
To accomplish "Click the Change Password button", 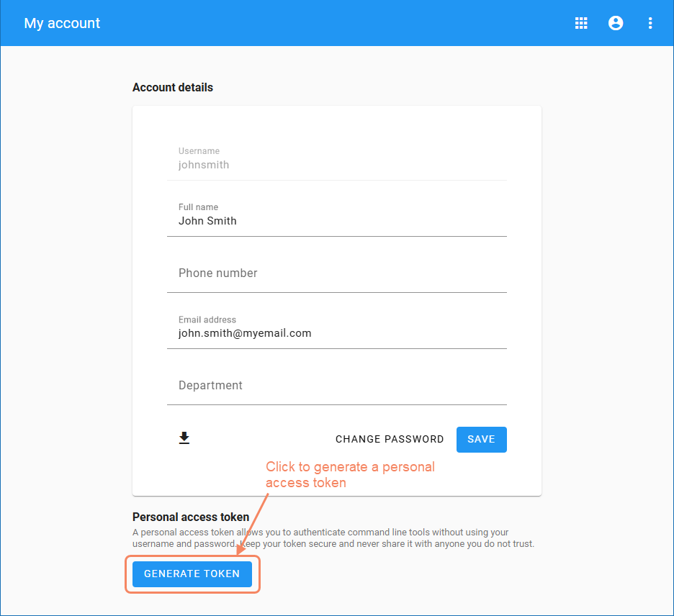I will point(390,440).
